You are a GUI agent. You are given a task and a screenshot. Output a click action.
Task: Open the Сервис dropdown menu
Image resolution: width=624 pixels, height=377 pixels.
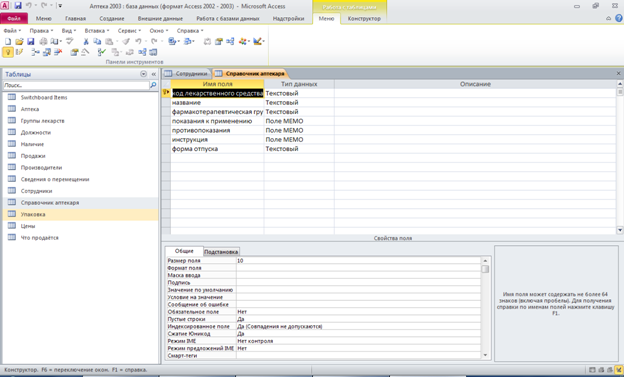tap(129, 31)
